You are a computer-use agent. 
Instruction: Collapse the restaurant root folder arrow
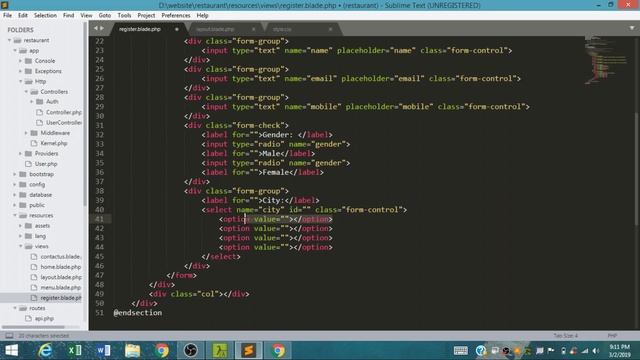[x=9, y=40]
